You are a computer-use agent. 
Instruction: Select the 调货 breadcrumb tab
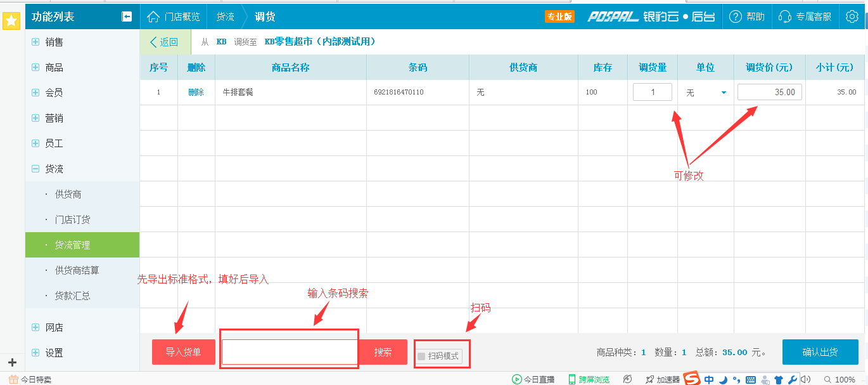tap(265, 16)
